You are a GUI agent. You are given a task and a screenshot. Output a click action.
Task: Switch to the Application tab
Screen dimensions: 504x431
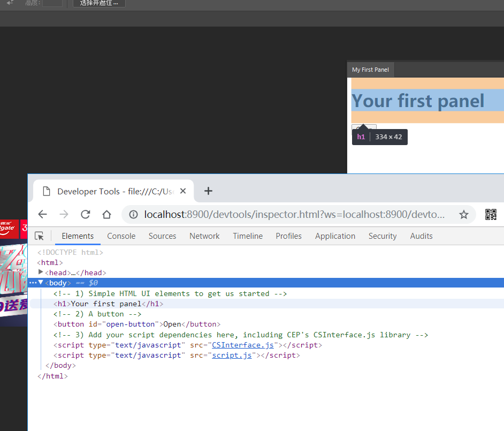pos(335,236)
